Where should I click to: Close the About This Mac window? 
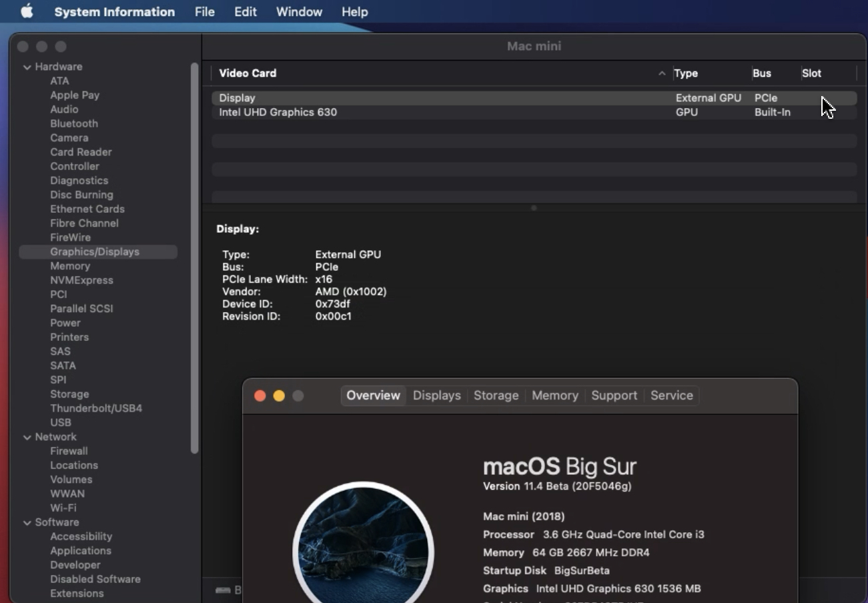260,396
